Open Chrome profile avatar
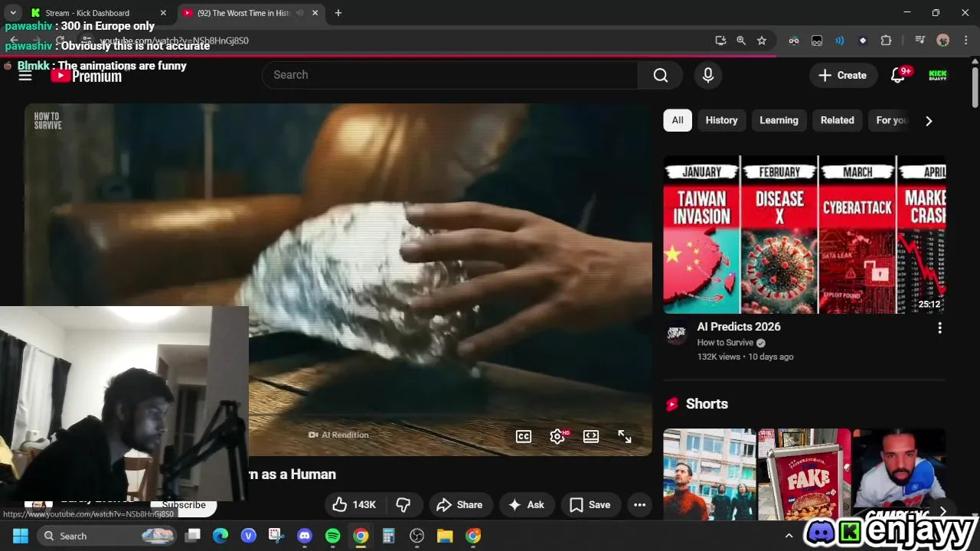The image size is (980, 551). click(943, 41)
